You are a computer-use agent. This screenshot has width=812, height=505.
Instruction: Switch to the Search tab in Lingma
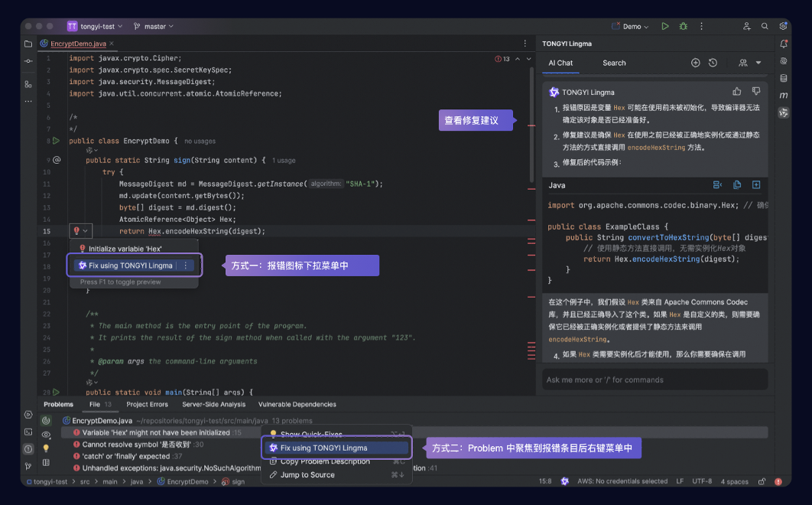(x=614, y=63)
